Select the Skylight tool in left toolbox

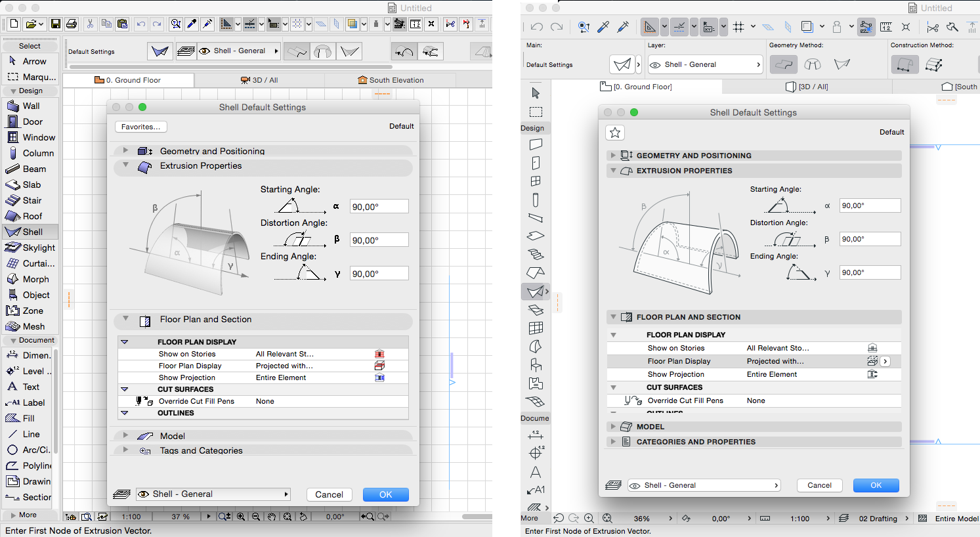click(x=30, y=247)
